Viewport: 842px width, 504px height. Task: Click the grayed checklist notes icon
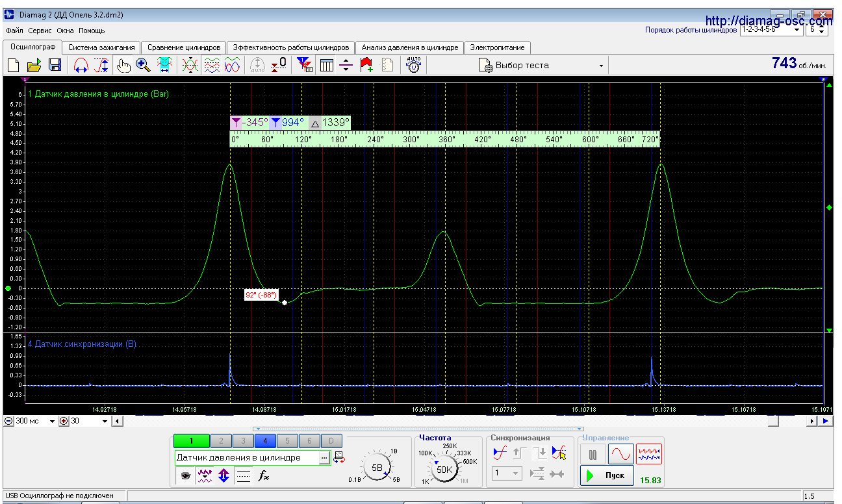click(x=388, y=65)
